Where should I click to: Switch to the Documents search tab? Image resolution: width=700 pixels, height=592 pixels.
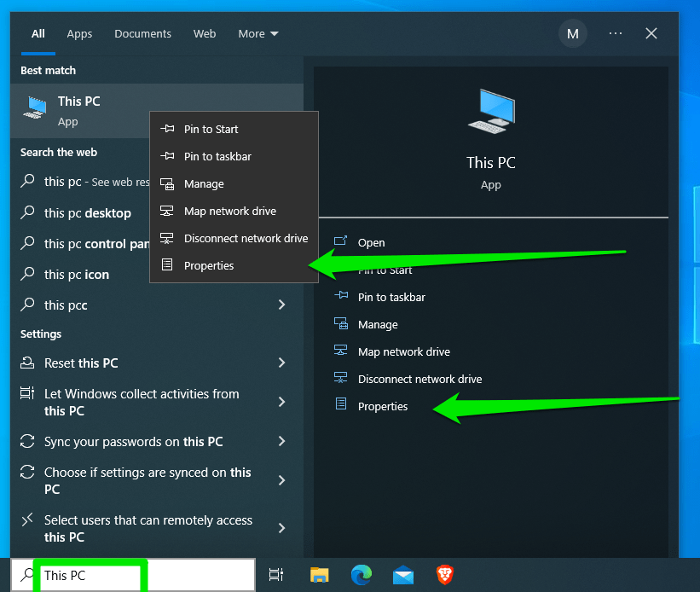(142, 33)
